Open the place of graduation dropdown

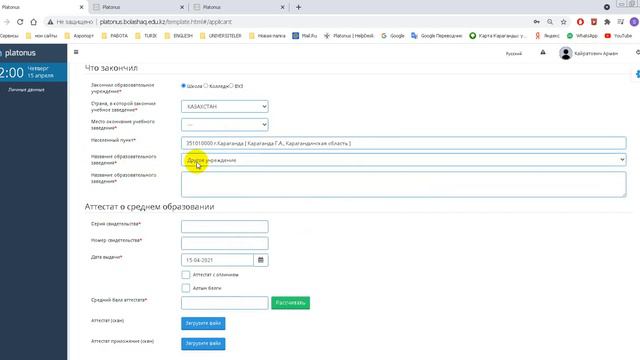[x=224, y=124]
